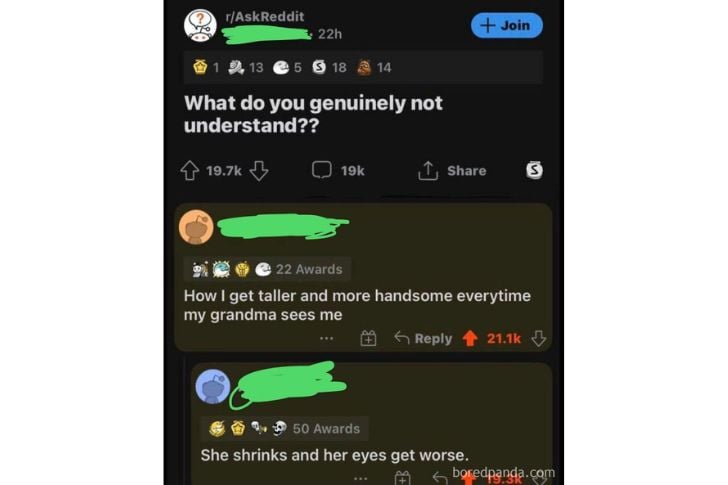Open the r/AskReddit subreddit link
Image resolution: width=728 pixels, height=485 pixels.
(x=265, y=17)
